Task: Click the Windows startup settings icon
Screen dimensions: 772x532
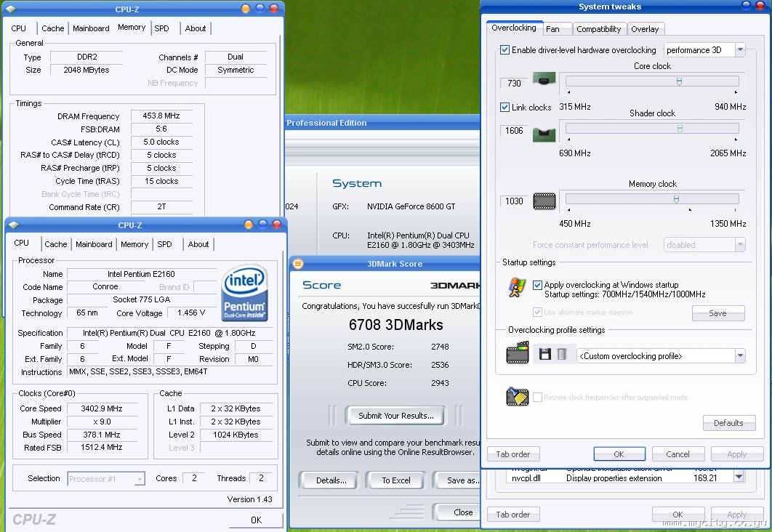Action: click(516, 288)
